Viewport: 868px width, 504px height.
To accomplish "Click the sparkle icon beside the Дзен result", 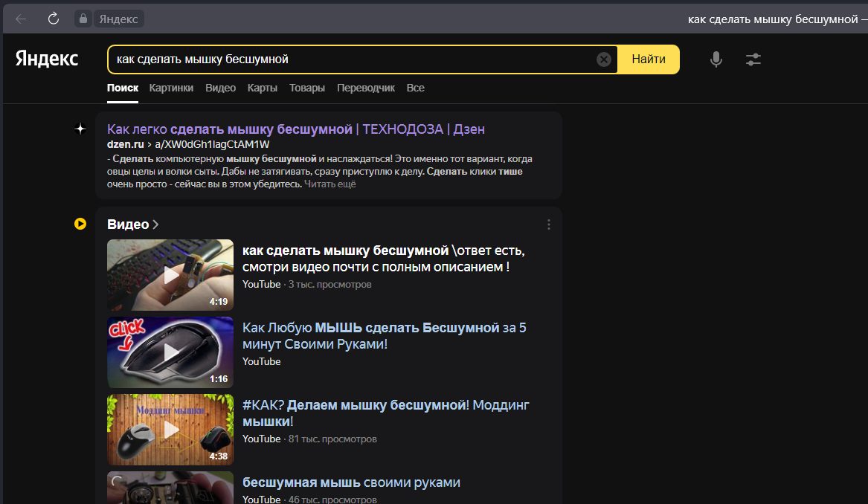I will click(80, 129).
